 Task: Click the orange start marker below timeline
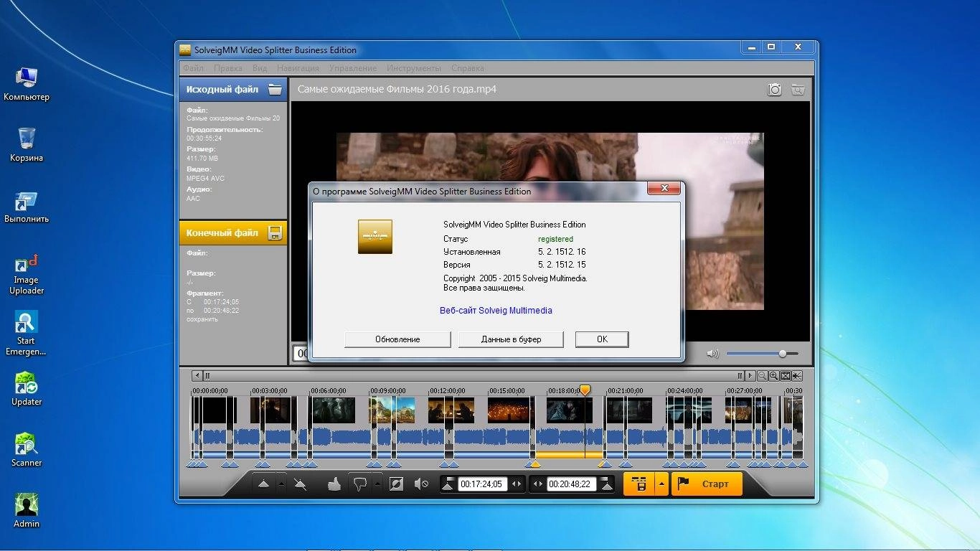click(x=534, y=464)
